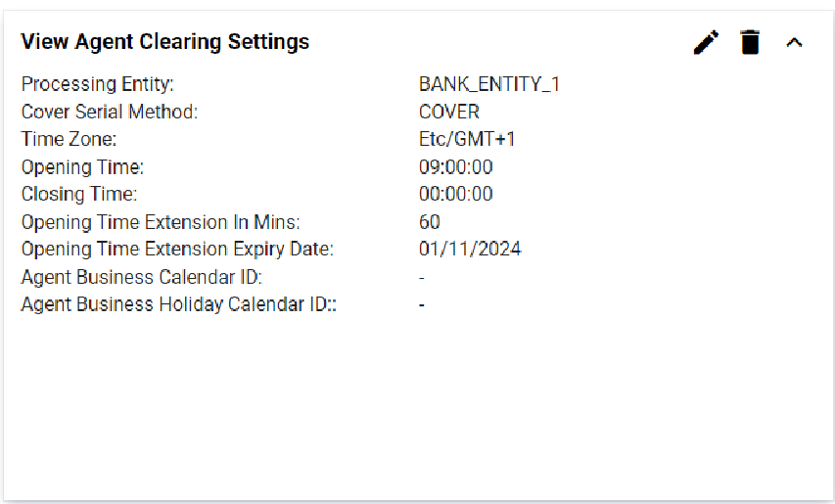This screenshot has height=504, width=835.
Task: Click the Closing Time label
Action: point(79,194)
